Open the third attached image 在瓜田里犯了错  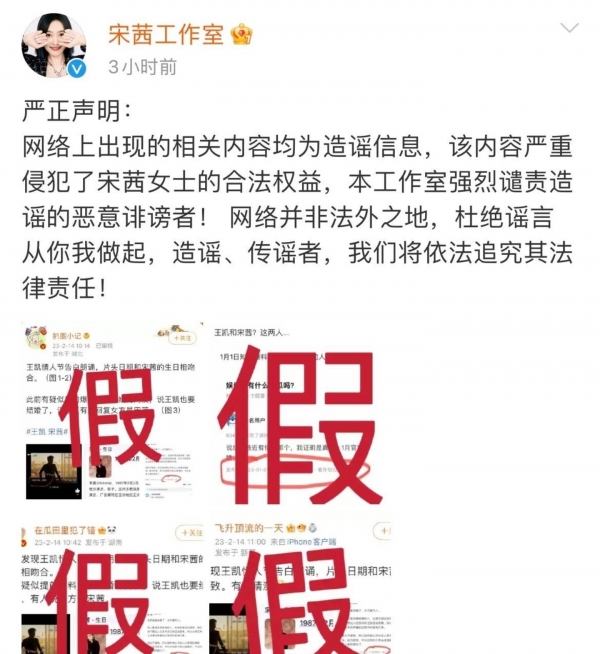(112, 588)
